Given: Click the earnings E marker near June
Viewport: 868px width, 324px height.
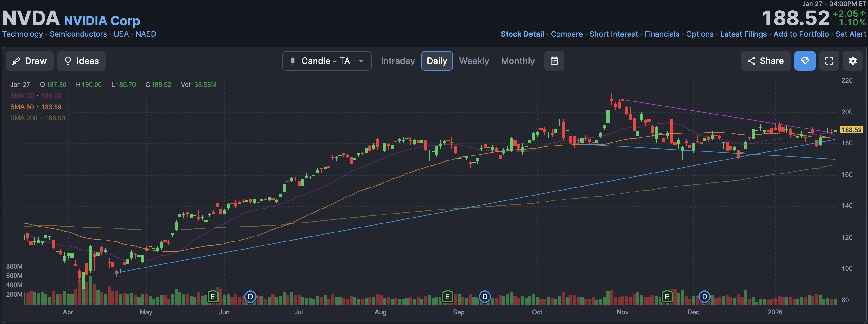Looking at the screenshot, I should 213,297.
